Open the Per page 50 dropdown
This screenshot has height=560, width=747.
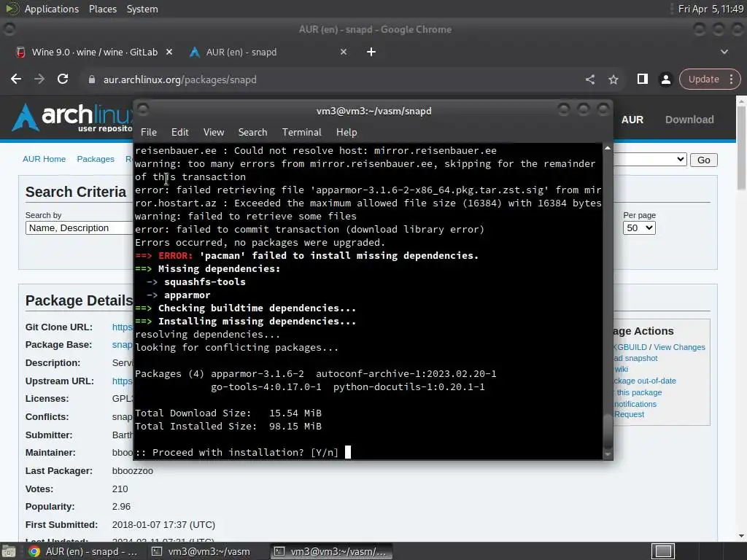[639, 227]
